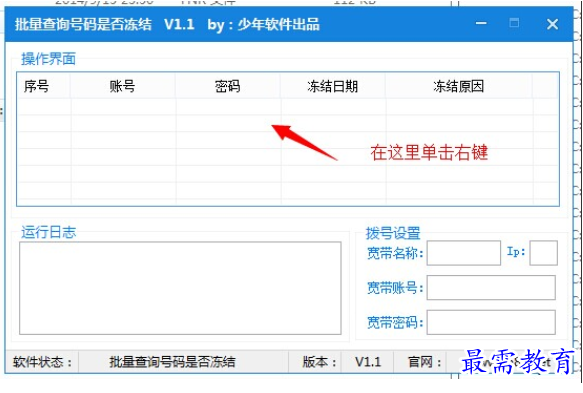Click the 官网 status bar label
Viewport: 583px width, 393px height.
(x=425, y=362)
